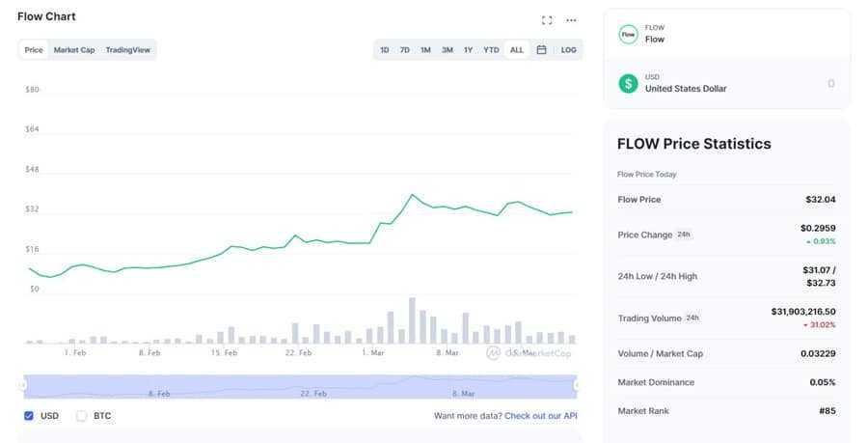
Task: Open the Check out our API link
Action: point(541,416)
